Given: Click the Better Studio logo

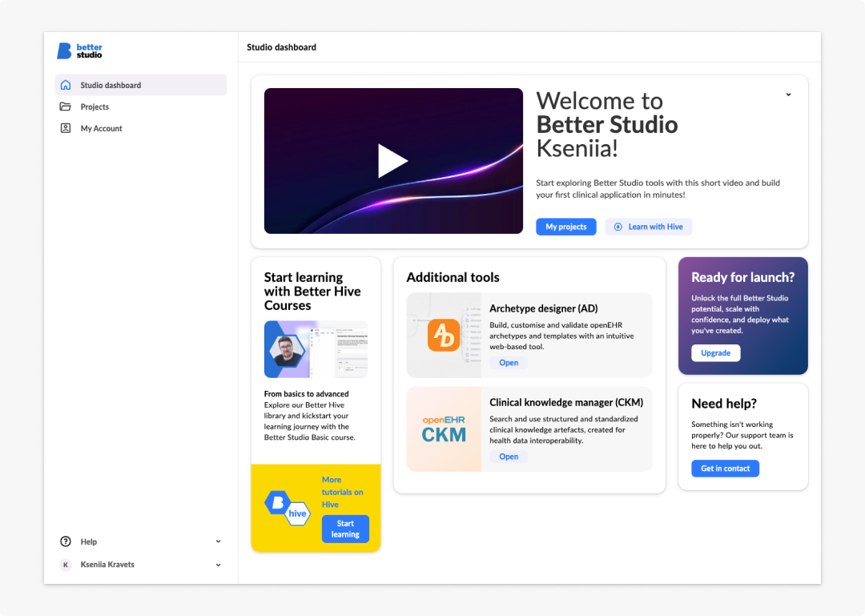Looking at the screenshot, I should coord(79,50).
